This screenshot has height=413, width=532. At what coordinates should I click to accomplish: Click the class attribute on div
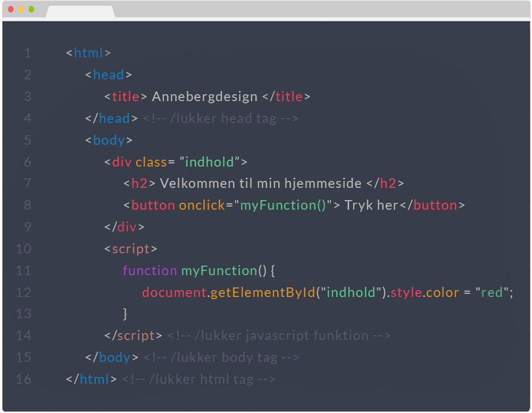[x=151, y=162]
